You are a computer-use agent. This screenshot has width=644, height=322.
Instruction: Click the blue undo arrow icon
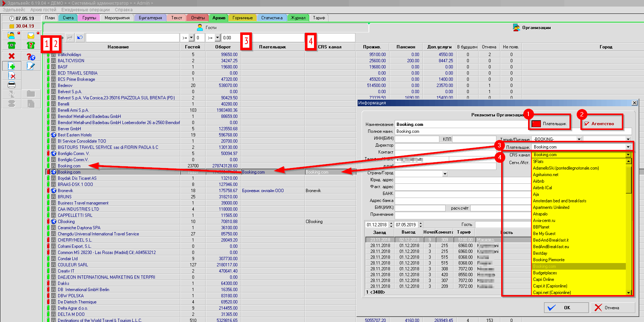pos(80,37)
